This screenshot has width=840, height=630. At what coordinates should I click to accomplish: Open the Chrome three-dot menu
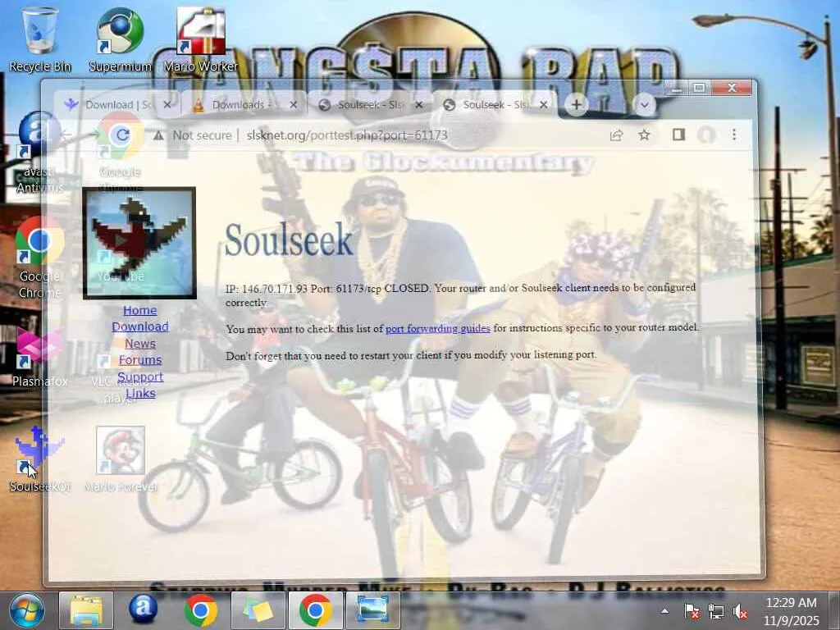[734, 135]
